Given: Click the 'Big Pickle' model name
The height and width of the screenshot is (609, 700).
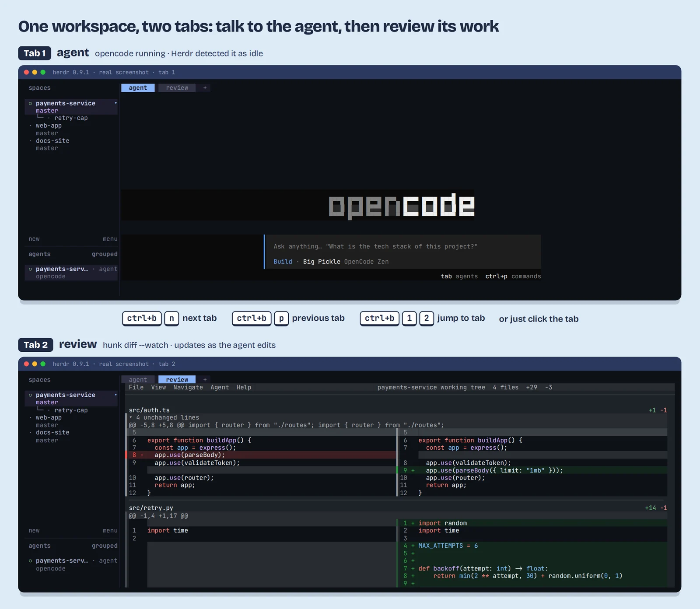Looking at the screenshot, I should pyautogui.click(x=322, y=262).
